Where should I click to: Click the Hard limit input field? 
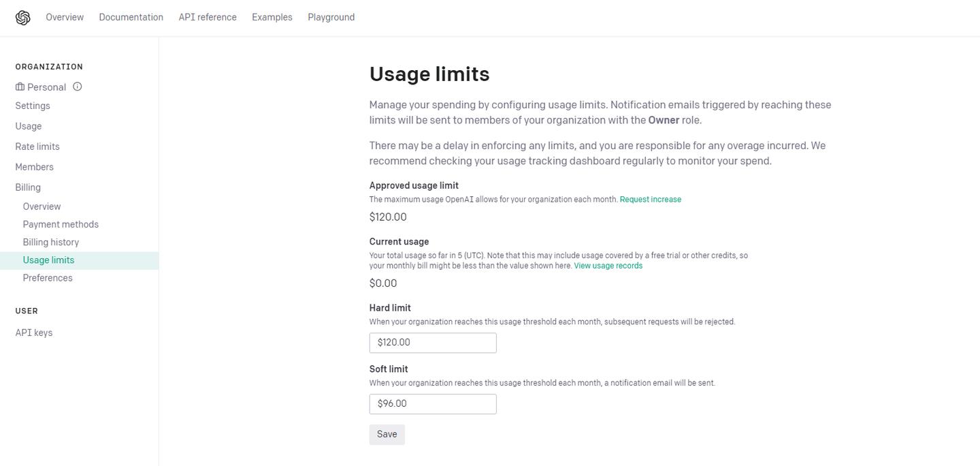click(433, 343)
